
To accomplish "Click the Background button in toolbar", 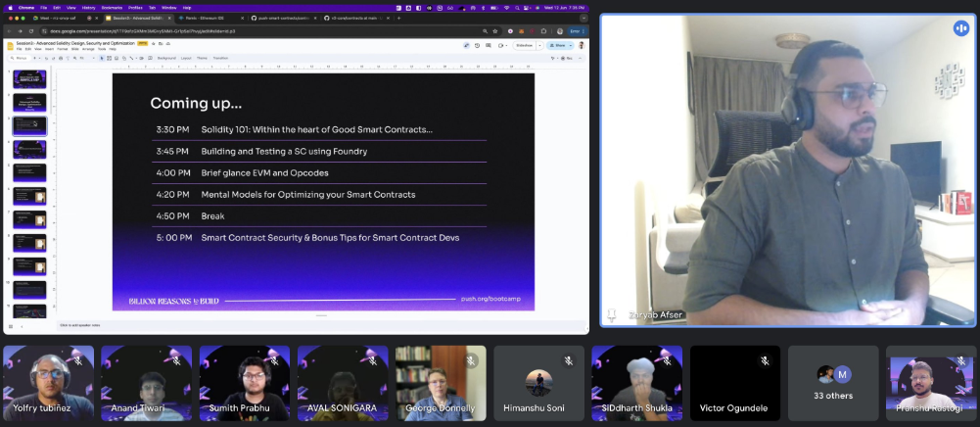I will (166, 58).
